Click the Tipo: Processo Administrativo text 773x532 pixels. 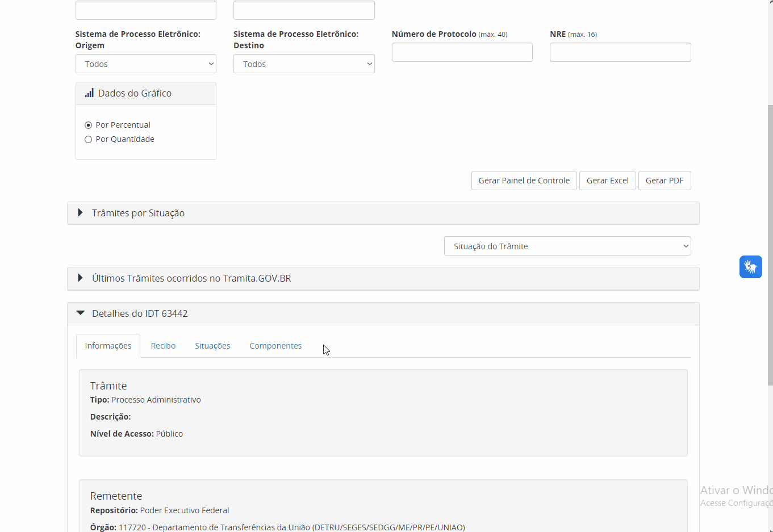coord(145,400)
